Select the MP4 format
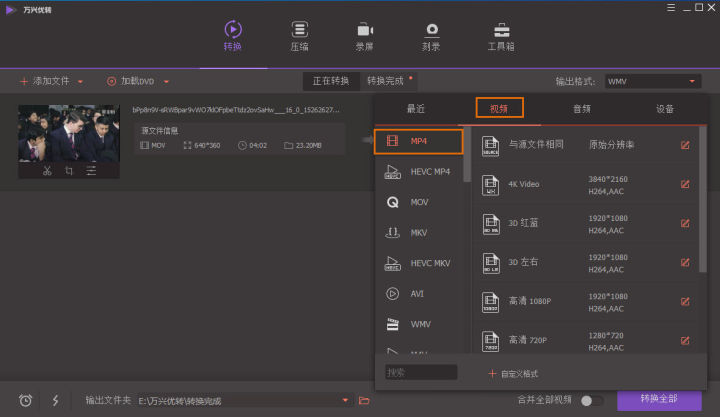Image resolution: width=720 pixels, height=417 pixels. click(x=419, y=141)
